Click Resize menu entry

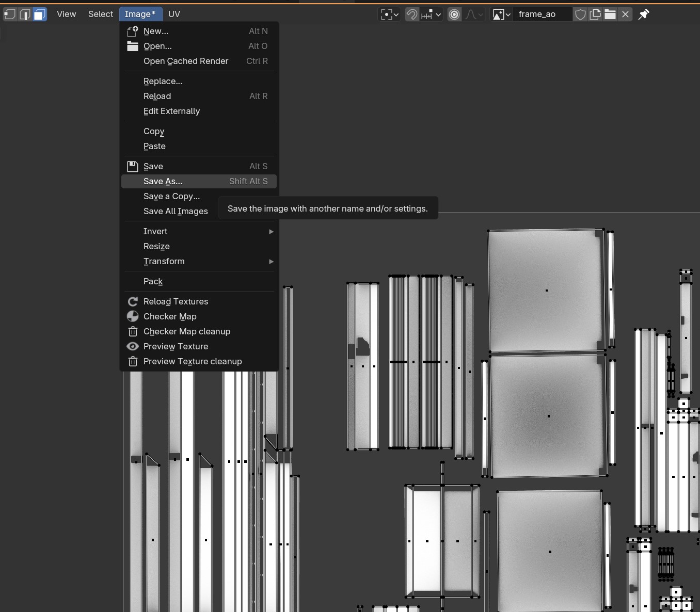(x=199, y=246)
